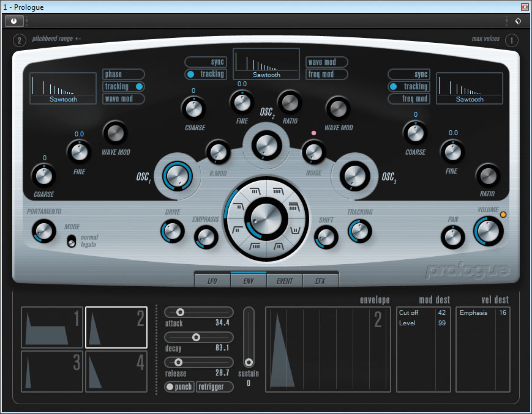532x414 pixels.
Task: Click the R.MOD ring modulation knob
Action: pos(218,152)
